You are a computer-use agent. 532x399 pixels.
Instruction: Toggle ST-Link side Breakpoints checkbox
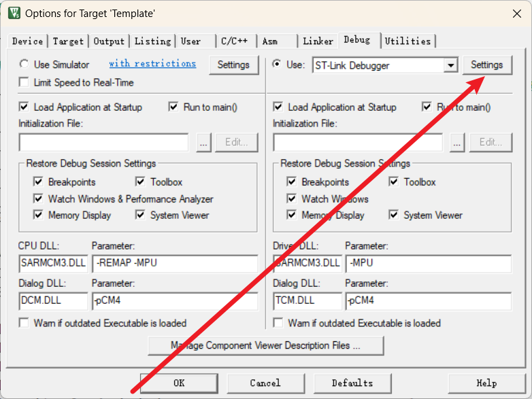(x=291, y=181)
